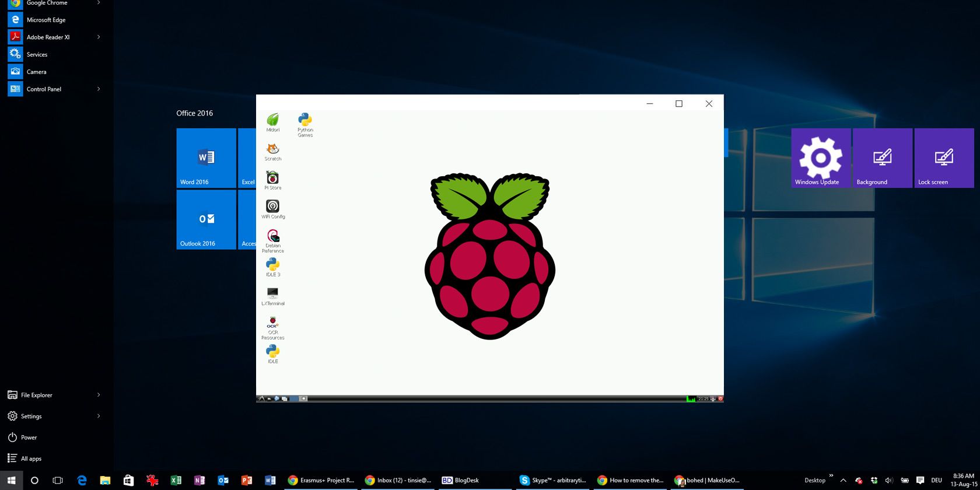Click the red shutdown icon in Pi panel
980x490 pixels.
(720, 399)
